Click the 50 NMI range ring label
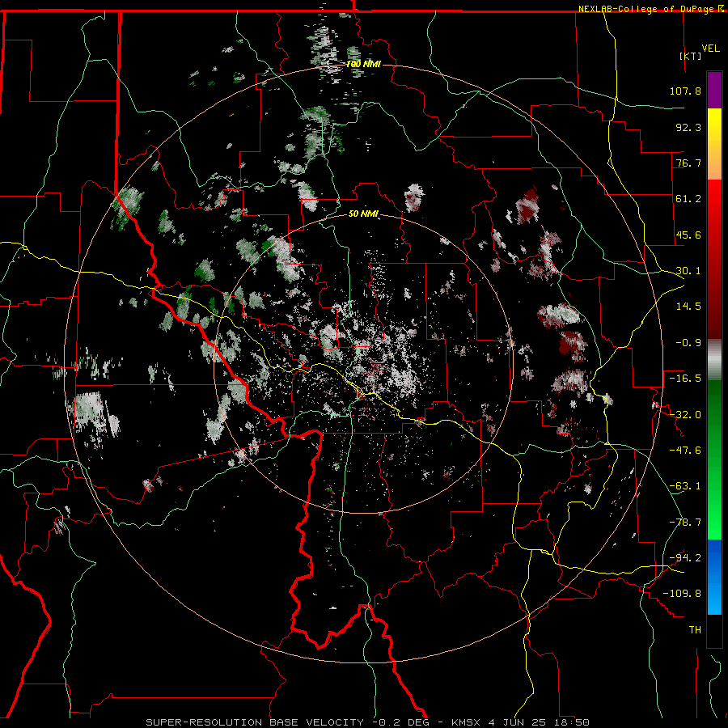 pyautogui.click(x=363, y=214)
